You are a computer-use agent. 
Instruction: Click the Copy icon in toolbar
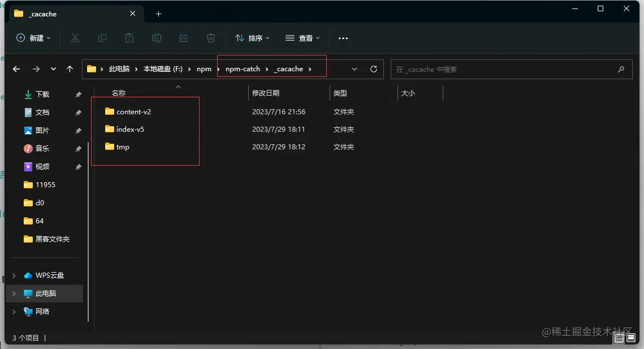102,38
